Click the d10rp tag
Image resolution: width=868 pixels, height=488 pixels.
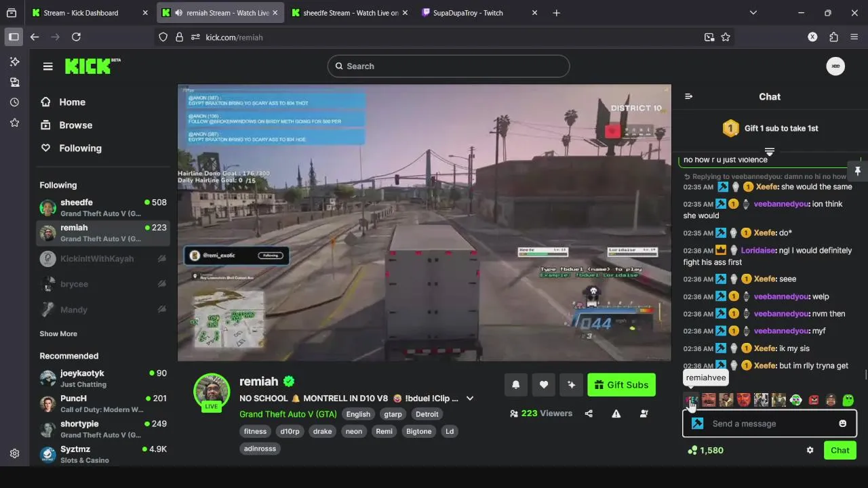pos(290,431)
